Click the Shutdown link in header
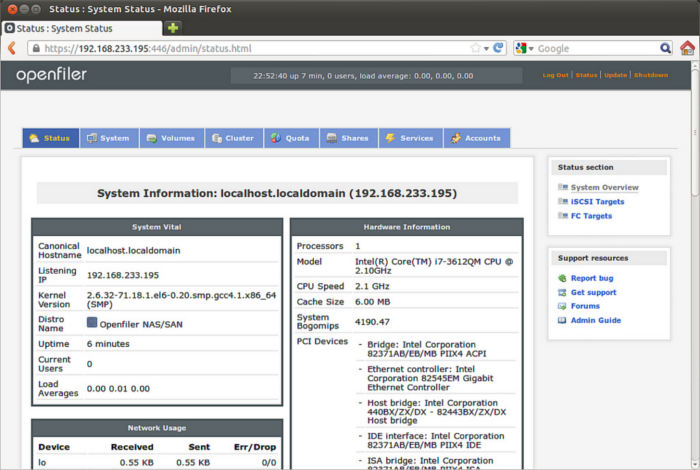This screenshot has width=700, height=470. pyautogui.click(x=650, y=75)
